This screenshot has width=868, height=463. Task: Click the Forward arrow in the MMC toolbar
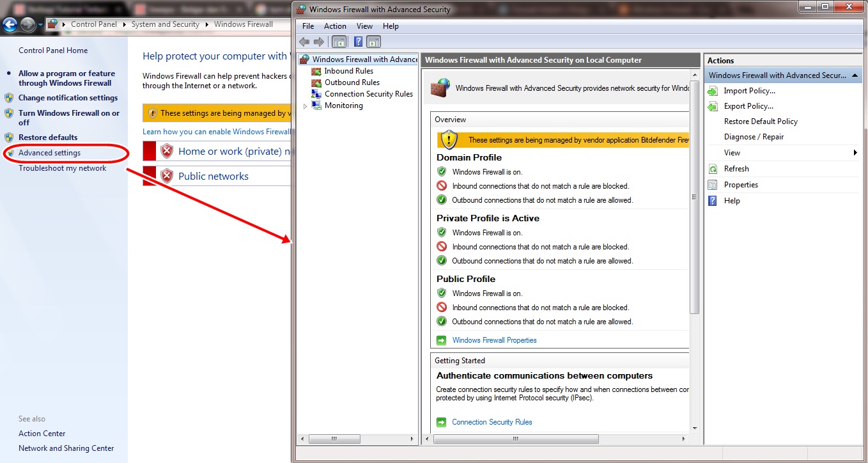318,42
